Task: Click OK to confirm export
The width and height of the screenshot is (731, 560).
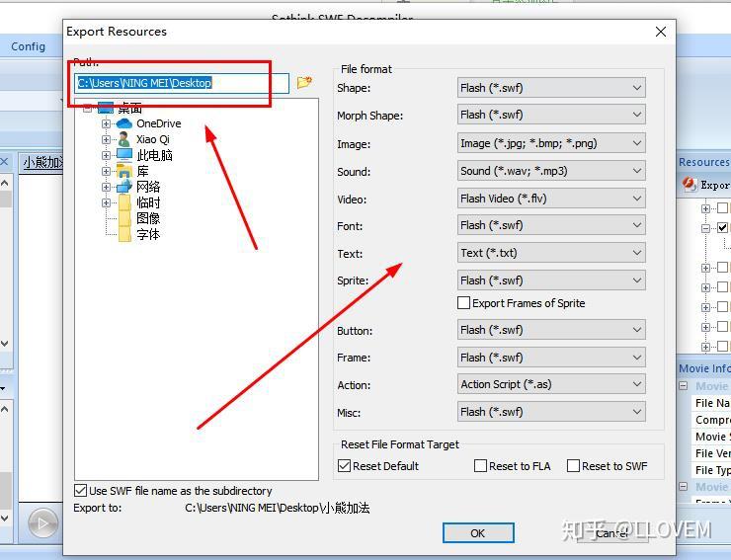Action: coord(478,533)
